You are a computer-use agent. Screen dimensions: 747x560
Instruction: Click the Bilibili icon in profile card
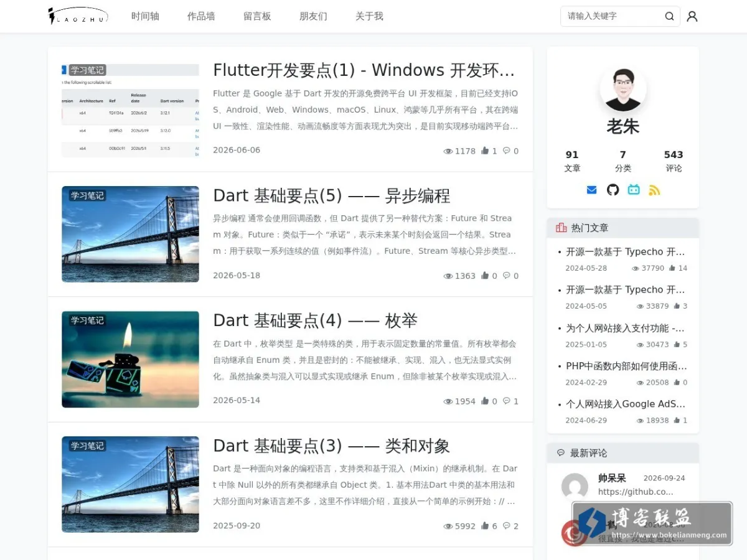(634, 190)
